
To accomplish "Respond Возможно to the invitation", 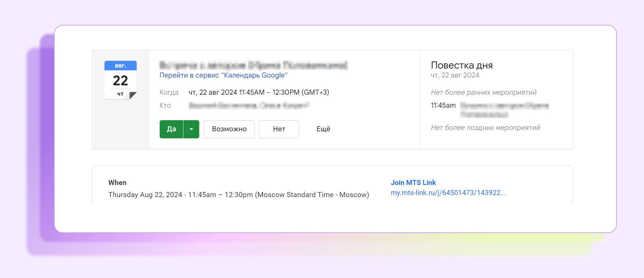I will 229,129.
